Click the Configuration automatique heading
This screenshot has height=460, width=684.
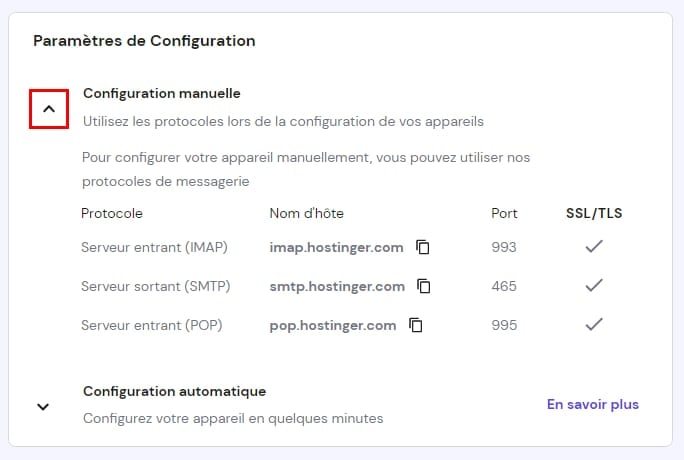click(x=174, y=391)
